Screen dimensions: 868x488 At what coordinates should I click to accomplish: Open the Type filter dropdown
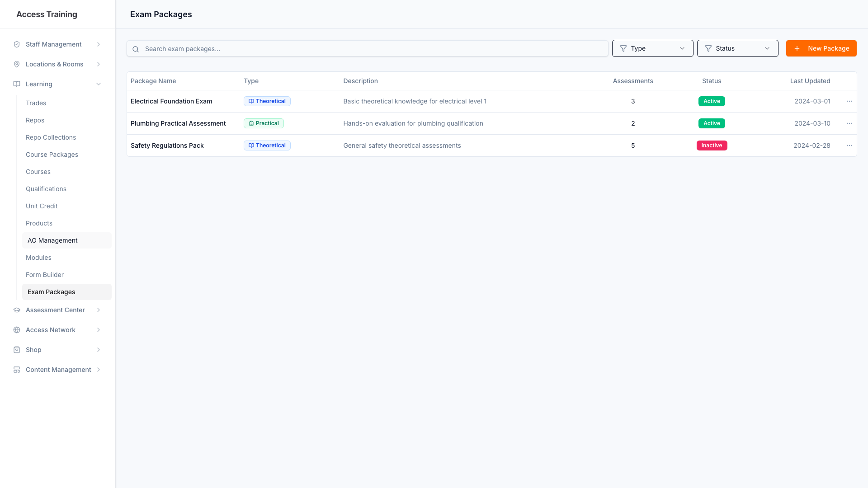[652, 48]
